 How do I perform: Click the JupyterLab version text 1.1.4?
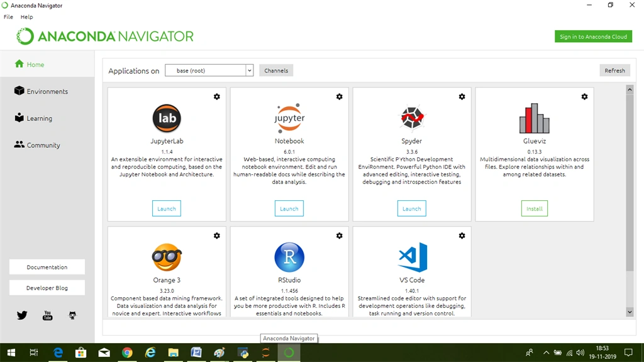tap(167, 152)
